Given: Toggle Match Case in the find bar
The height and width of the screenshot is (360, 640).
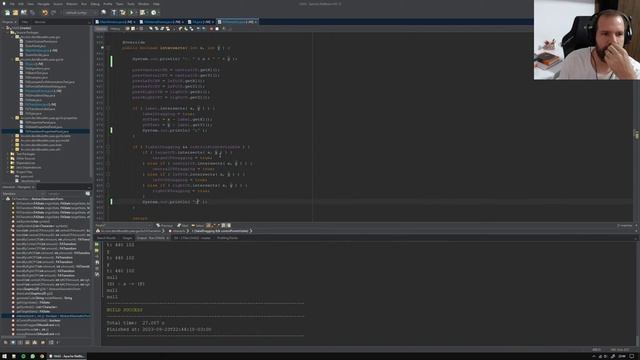Looking at the screenshot, I should point(209,225).
